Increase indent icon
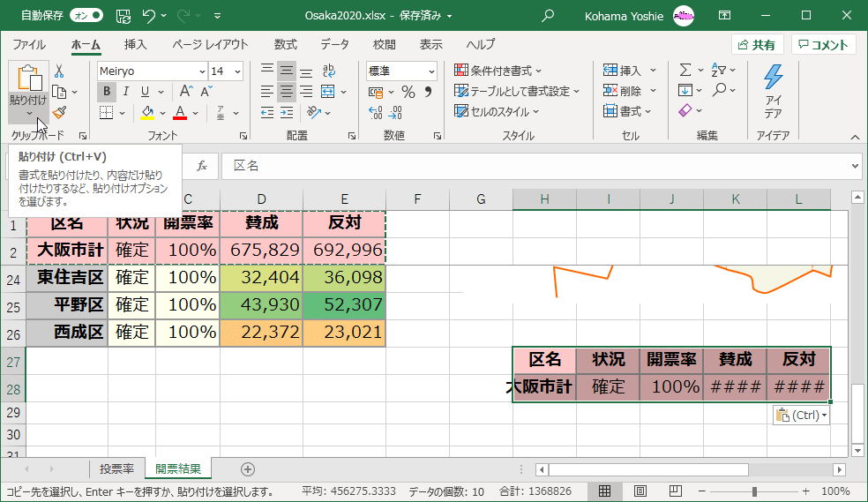The height and width of the screenshot is (502, 868). point(286,113)
